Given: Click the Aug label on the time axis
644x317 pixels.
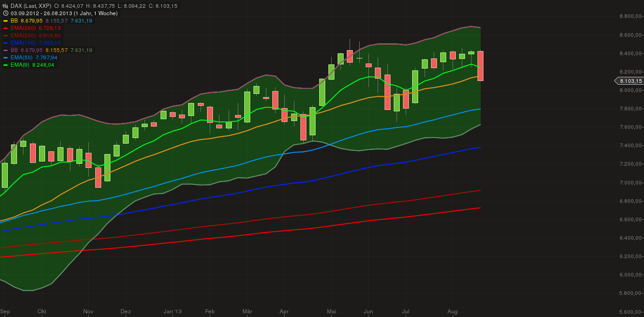Looking at the screenshot, I should click(453, 311).
